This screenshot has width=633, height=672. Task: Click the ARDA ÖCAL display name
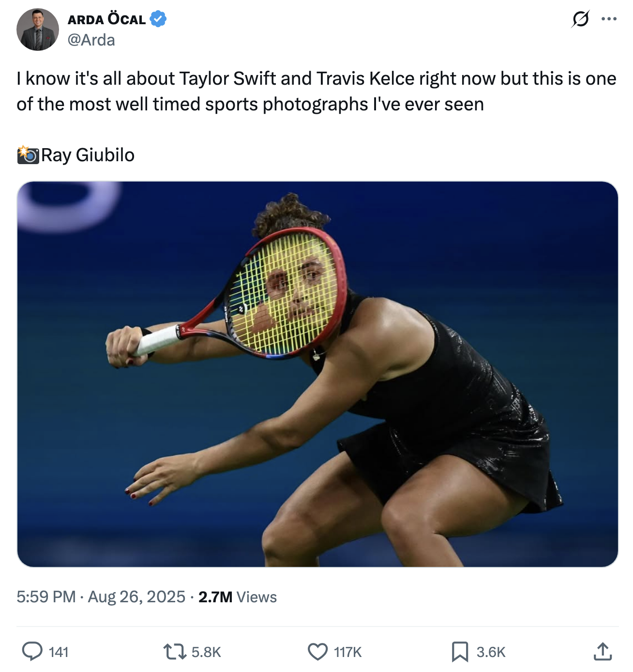[x=106, y=19]
